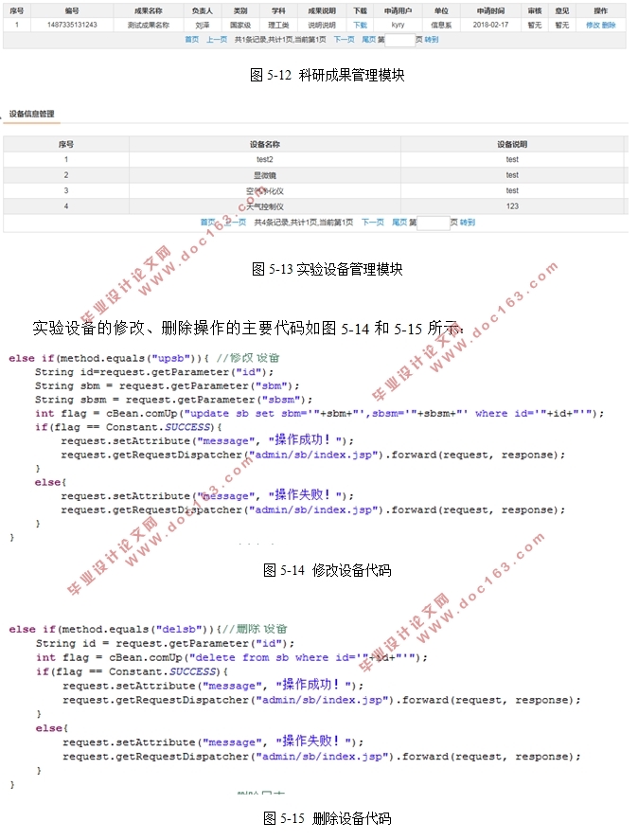Click the 申请时间 column header
The height and width of the screenshot is (840, 638).
(x=490, y=10)
